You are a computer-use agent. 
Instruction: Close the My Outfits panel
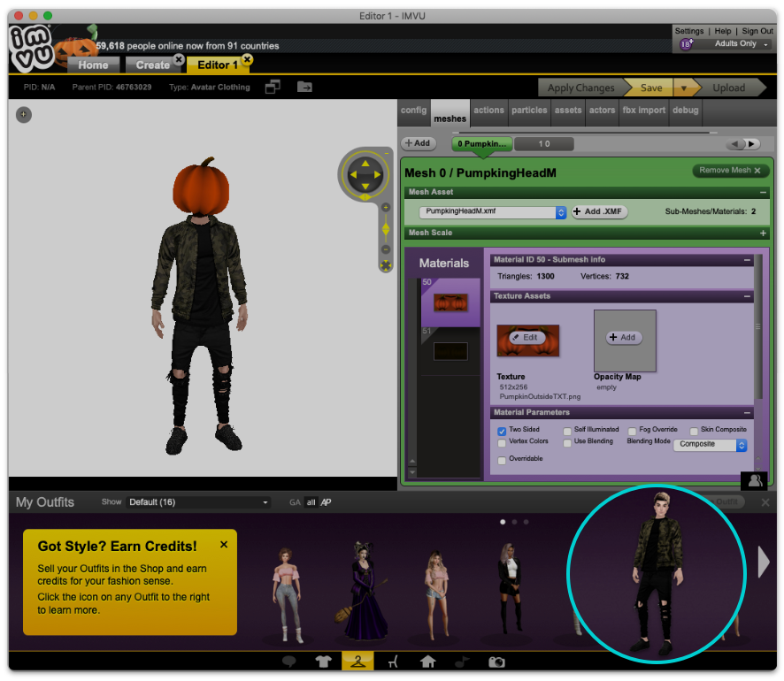click(765, 502)
